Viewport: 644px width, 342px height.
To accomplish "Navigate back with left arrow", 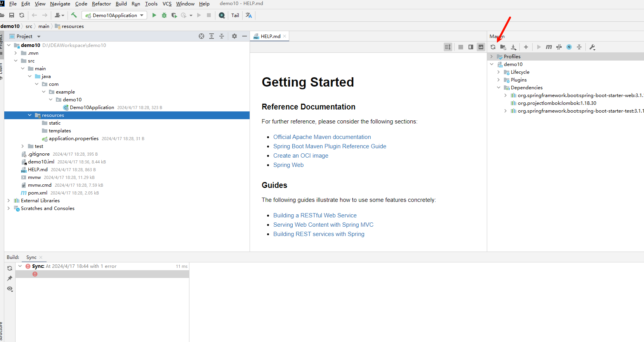I will [35, 15].
